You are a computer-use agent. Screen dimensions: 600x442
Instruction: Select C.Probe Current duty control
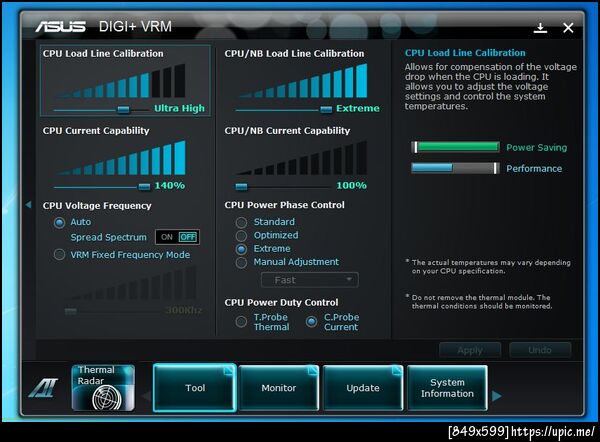pyautogui.click(x=311, y=322)
